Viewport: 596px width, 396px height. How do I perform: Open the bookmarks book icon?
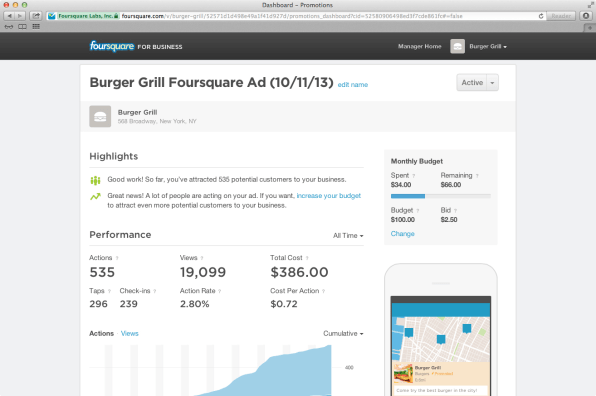22,27
